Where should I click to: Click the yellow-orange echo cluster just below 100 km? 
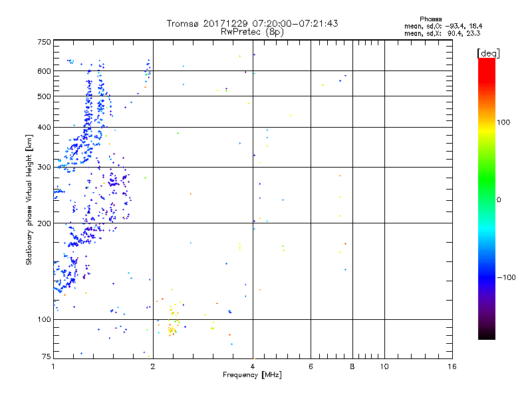tap(172, 330)
